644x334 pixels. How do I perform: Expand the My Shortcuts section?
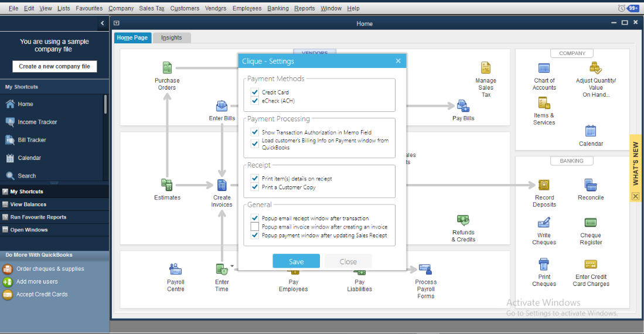pyautogui.click(x=54, y=192)
